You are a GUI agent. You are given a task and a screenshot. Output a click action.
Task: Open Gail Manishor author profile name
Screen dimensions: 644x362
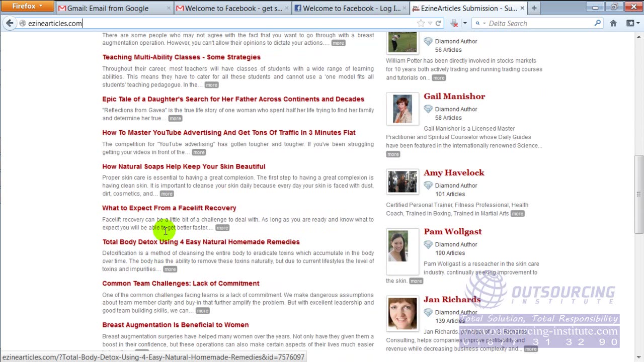point(454,97)
